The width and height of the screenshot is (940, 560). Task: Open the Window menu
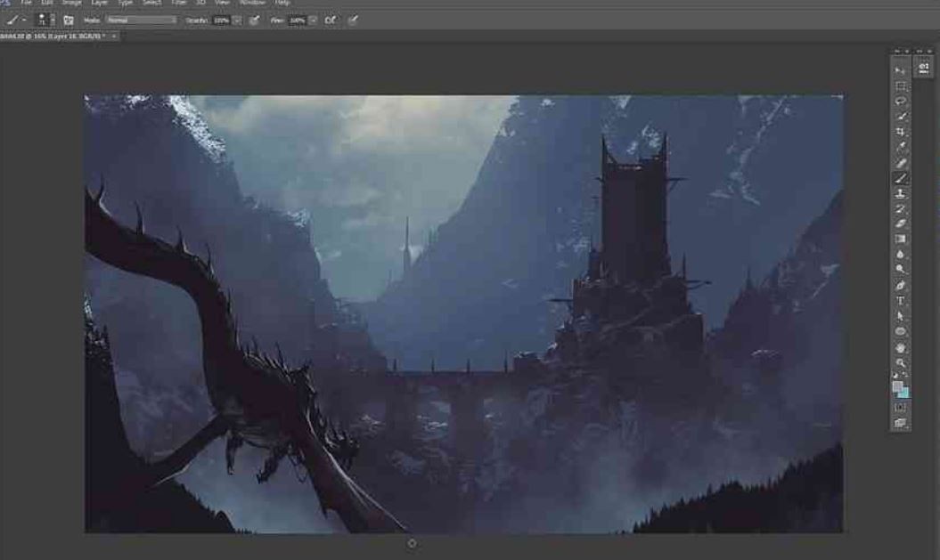click(252, 4)
